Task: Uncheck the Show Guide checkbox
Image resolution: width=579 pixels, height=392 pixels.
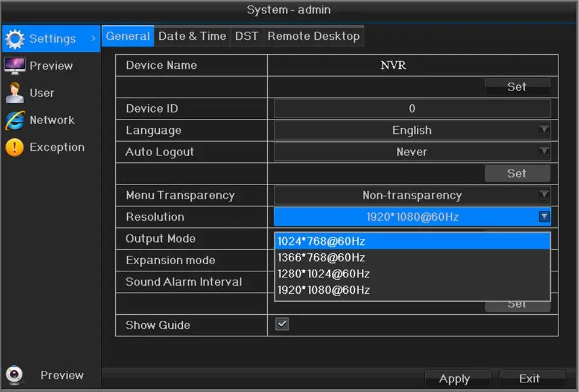Action: (282, 324)
